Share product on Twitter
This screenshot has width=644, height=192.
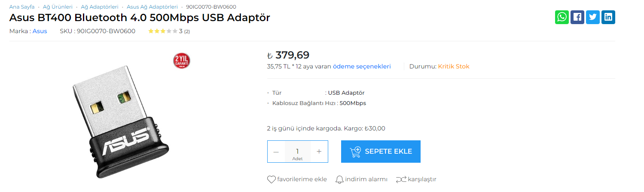[592, 17]
